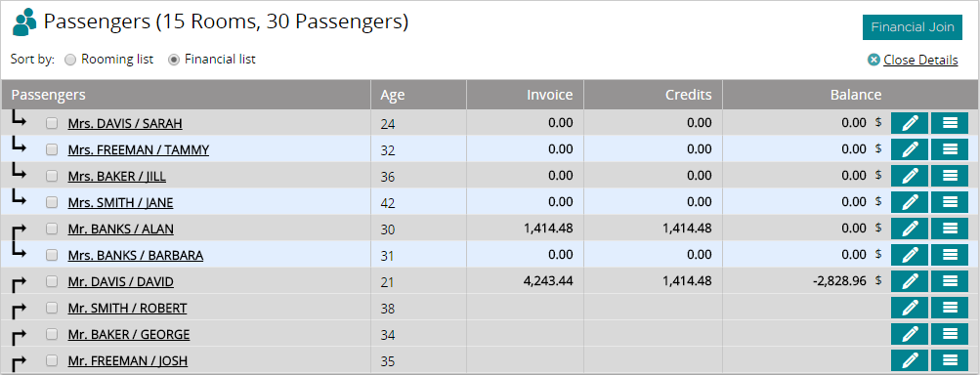Viewport: 980px width, 375px height.
Task: Open the Mr. DAVIS / DAVID passenger link
Action: [120, 282]
